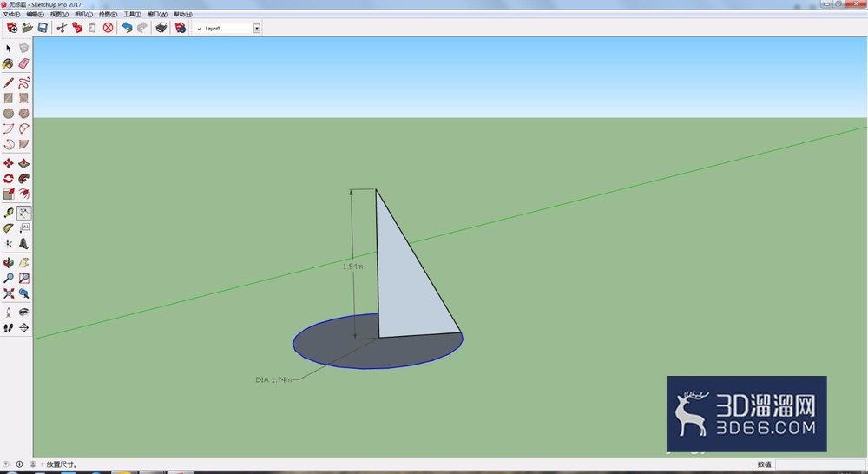Screen dimensions: 868x474
Task: Select the Section Plane tool
Action: [23, 328]
